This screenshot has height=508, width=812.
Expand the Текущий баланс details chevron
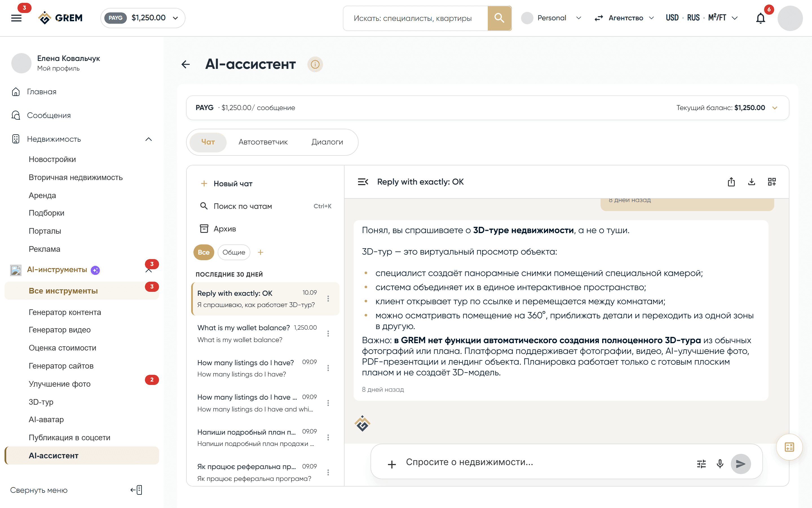[x=775, y=108]
